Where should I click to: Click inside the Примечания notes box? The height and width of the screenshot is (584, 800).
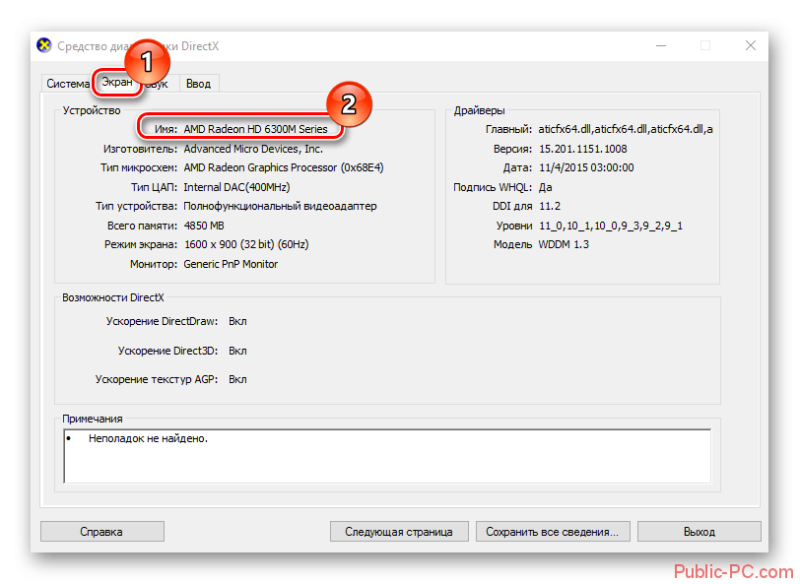click(x=387, y=456)
